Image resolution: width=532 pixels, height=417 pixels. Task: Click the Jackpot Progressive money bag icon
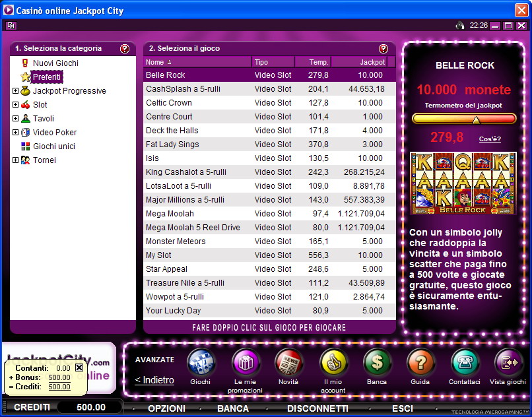pos(26,90)
